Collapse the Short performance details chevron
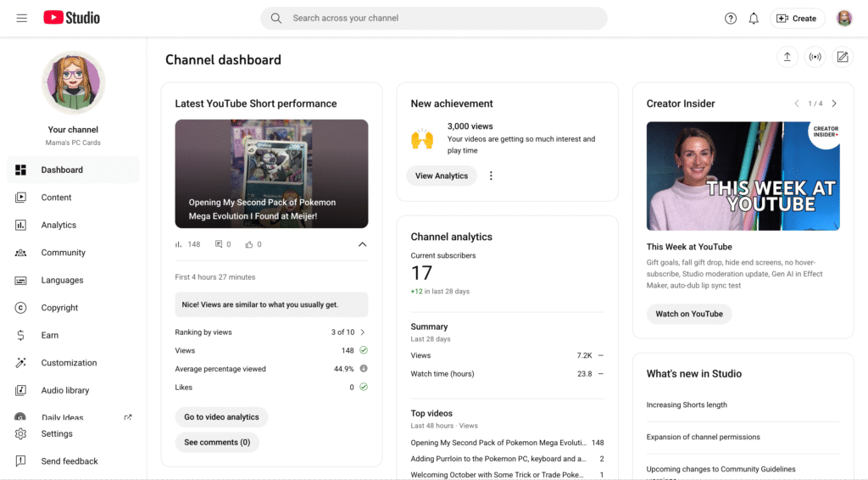Image resolution: width=868 pixels, height=480 pixels. 363,244
